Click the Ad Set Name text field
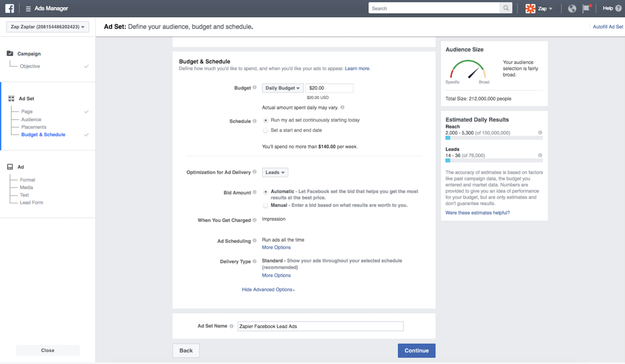The width and height of the screenshot is (625, 364). point(321,326)
